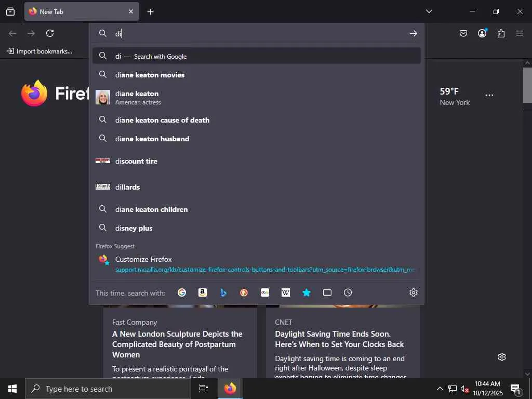The height and width of the screenshot is (399, 532).
Task: Open search settings gear in the dropdown
Action: pos(413,292)
